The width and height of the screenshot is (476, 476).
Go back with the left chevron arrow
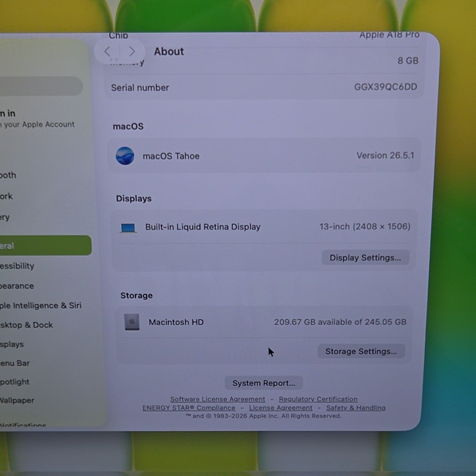click(x=107, y=51)
